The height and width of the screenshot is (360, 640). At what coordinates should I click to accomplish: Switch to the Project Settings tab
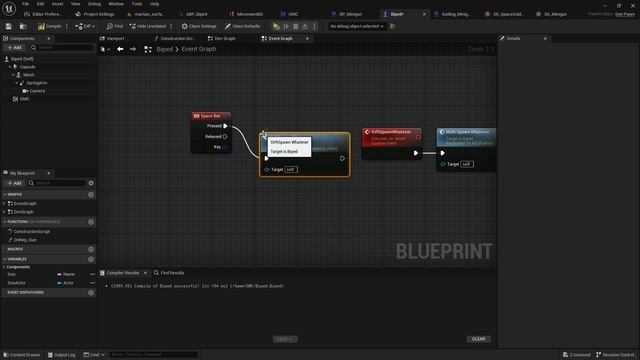click(x=95, y=14)
